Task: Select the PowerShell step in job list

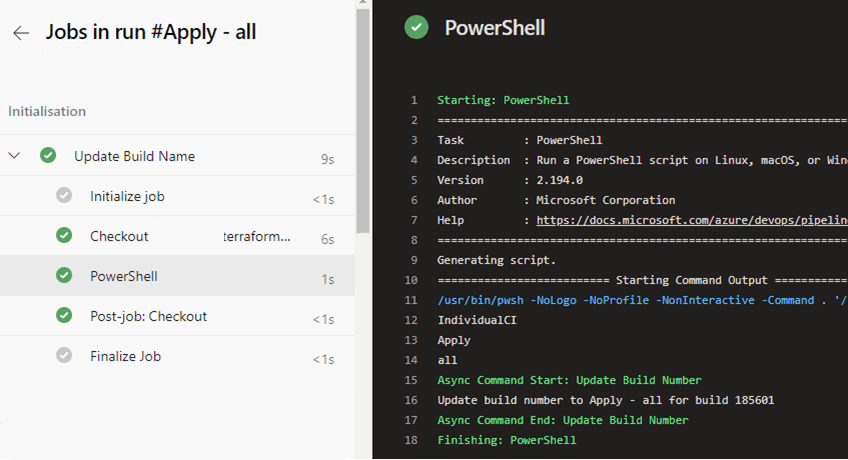Action: click(x=124, y=277)
